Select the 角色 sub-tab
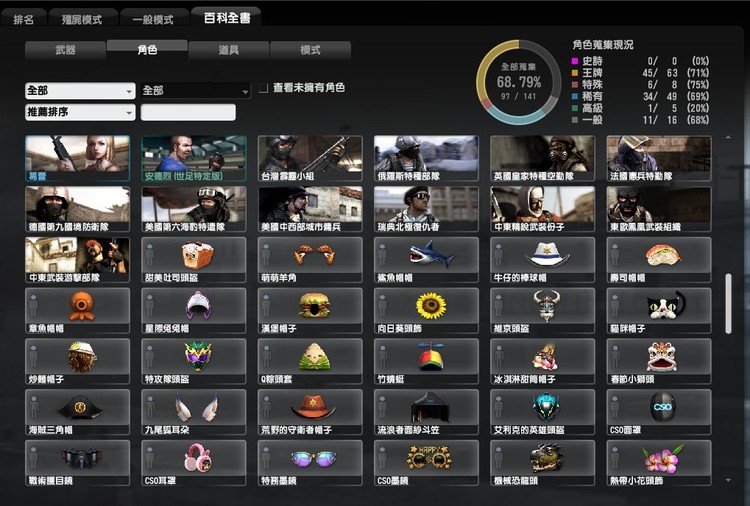Image resolution: width=750 pixels, height=506 pixels. pyautogui.click(x=147, y=49)
